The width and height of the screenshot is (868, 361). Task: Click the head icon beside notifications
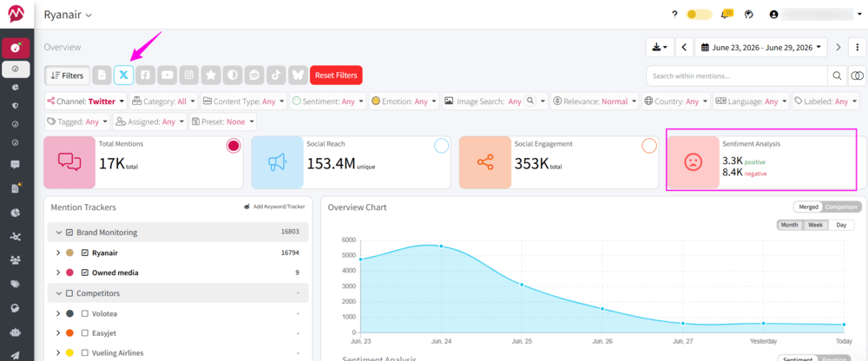749,15
